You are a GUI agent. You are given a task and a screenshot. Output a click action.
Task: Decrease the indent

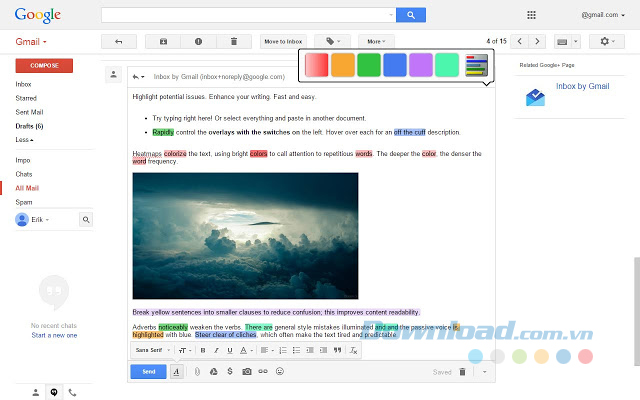(x=310, y=350)
